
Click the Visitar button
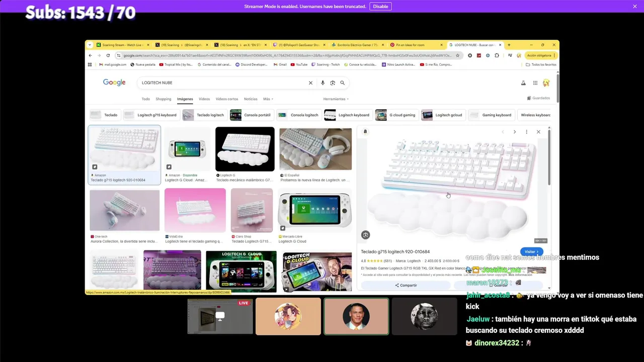pos(531,251)
